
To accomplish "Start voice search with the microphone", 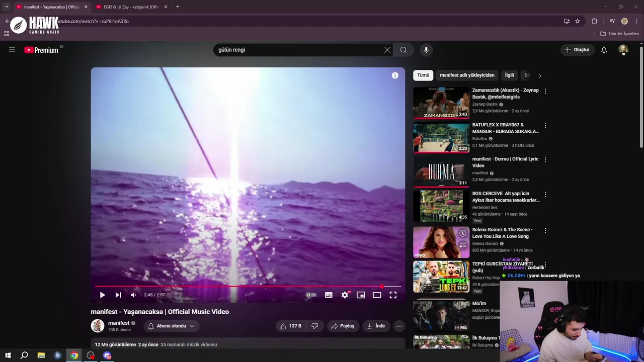I will (426, 50).
